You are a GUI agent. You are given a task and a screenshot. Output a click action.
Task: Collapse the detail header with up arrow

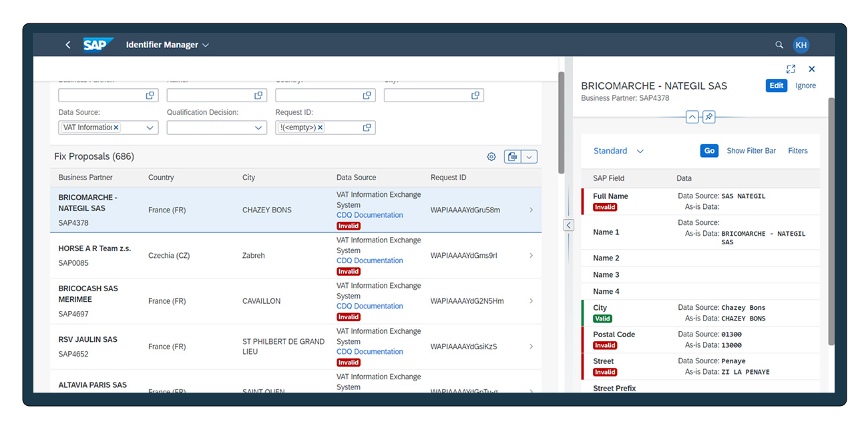coord(692,117)
